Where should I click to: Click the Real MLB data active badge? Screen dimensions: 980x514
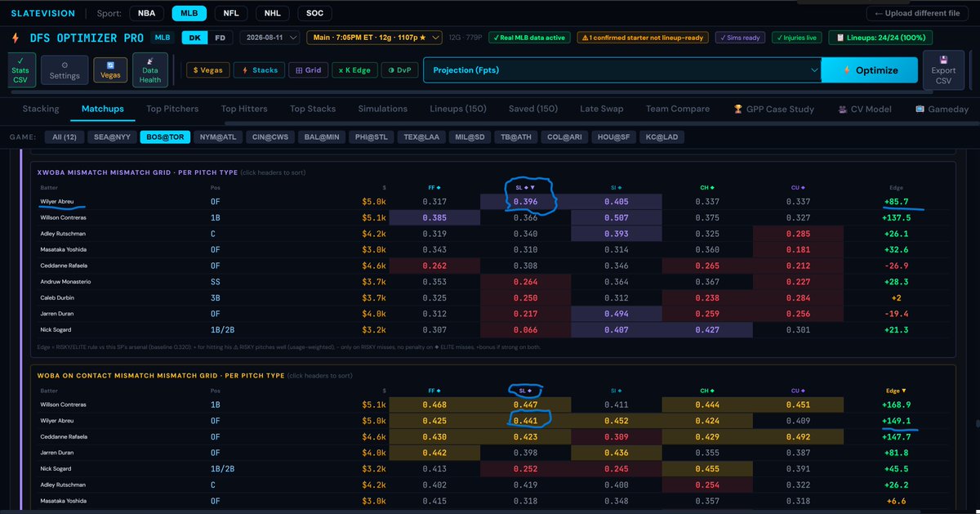coord(528,38)
